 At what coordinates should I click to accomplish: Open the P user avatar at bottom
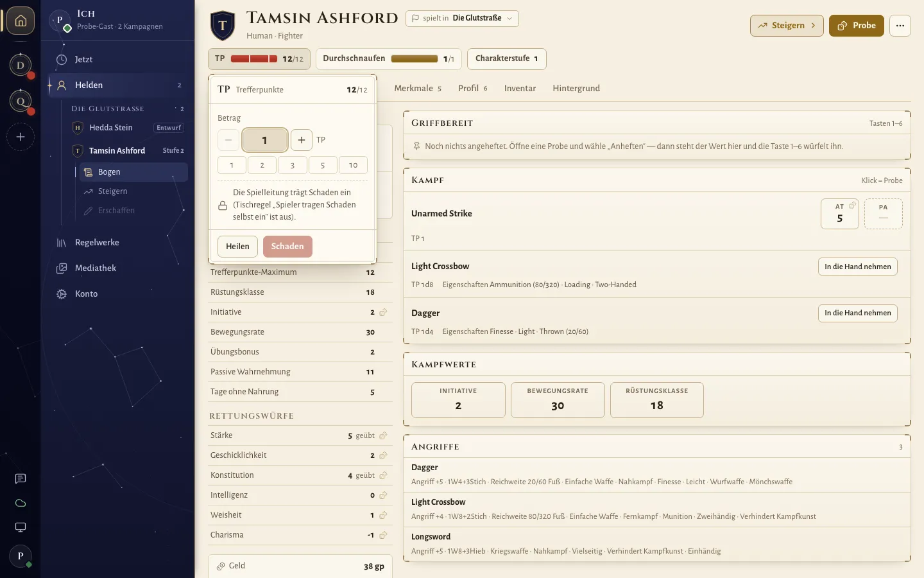(x=21, y=556)
